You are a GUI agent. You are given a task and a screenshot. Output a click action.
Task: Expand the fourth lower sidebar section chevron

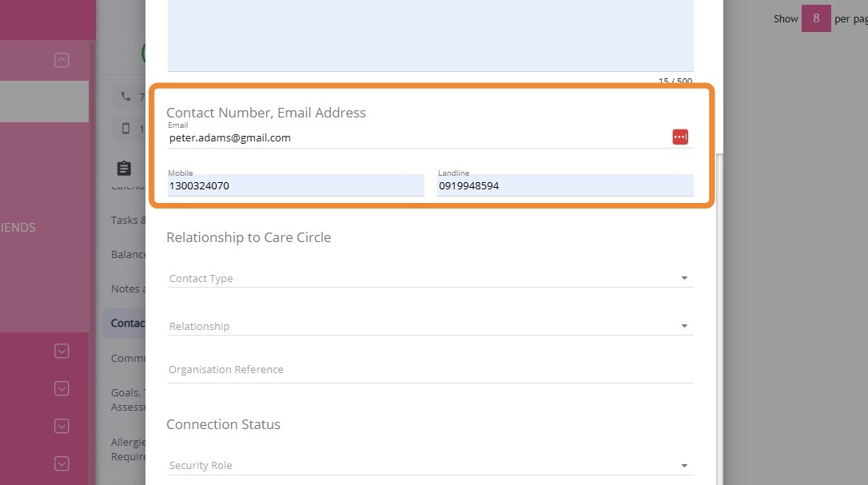(x=62, y=463)
